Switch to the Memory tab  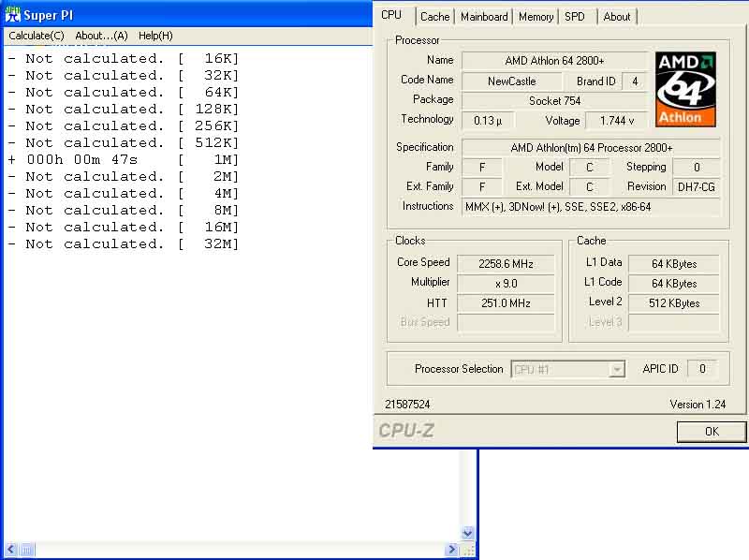(x=536, y=17)
